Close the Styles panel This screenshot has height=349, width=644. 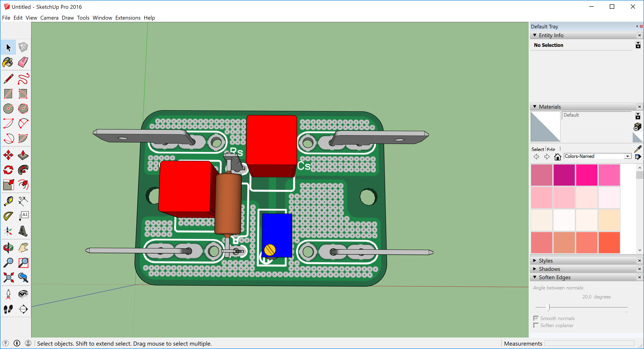click(x=639, y=260)
